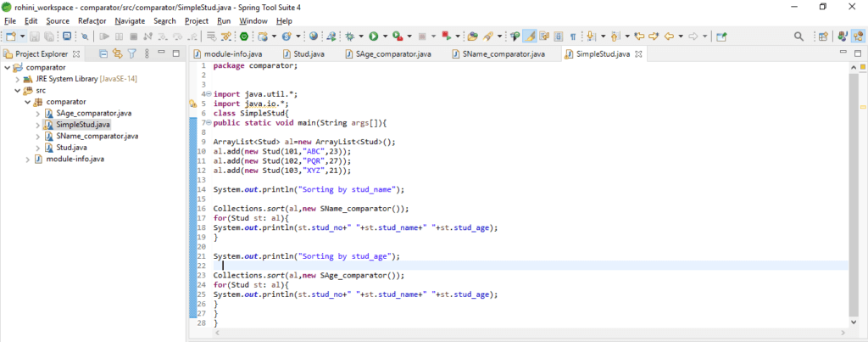The image size is (868, 342).
Task: Click the editor vertical scrollbar
Action: click(854, 194)
